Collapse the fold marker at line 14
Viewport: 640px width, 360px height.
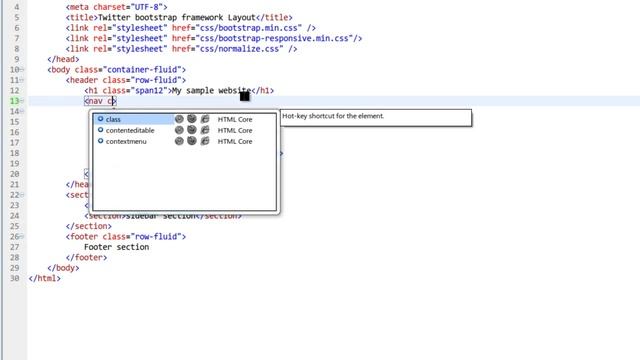tap(22, 111)
